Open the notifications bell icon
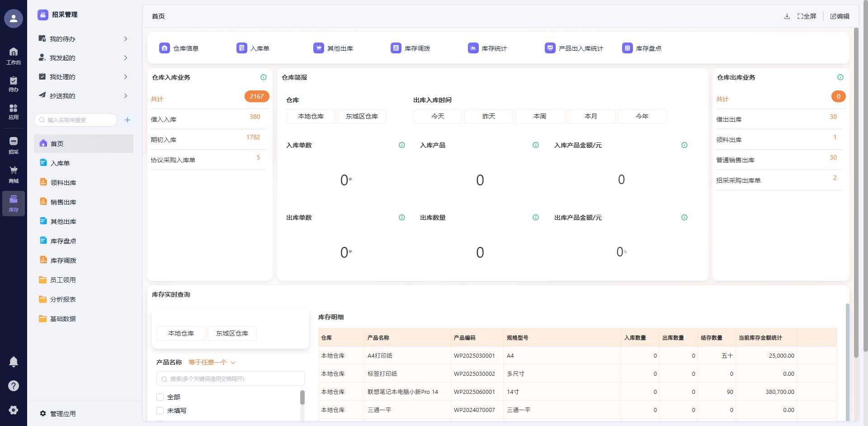868x426 pixels. (x=14, y=361)
